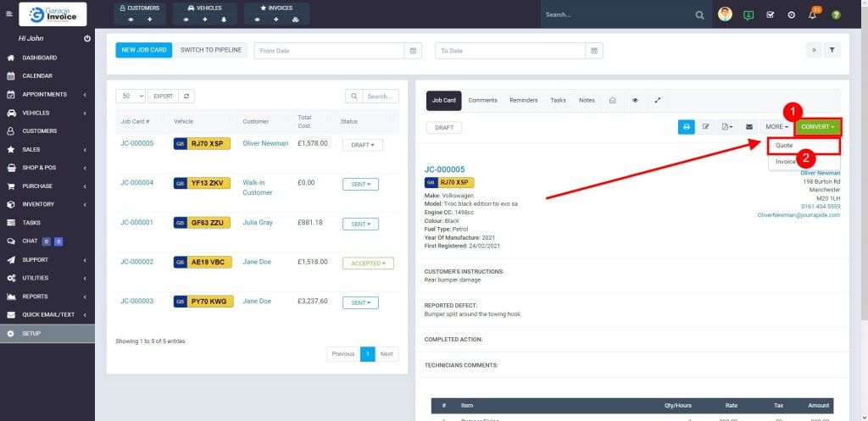Viewport: 868px width, 421px height.
Task: Open job card JC-000002 link
Action: pos(136,263)
